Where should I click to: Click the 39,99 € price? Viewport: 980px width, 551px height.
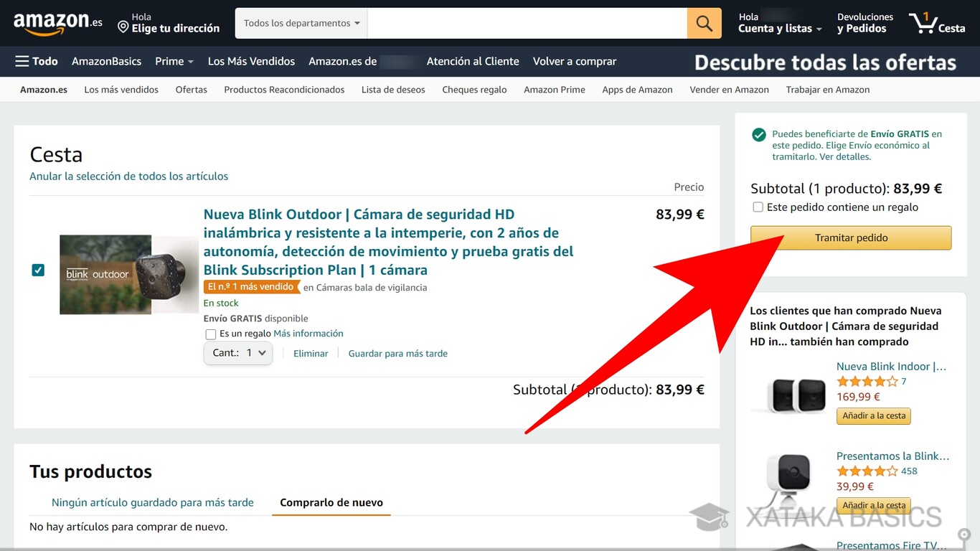[x=855, y=486]
